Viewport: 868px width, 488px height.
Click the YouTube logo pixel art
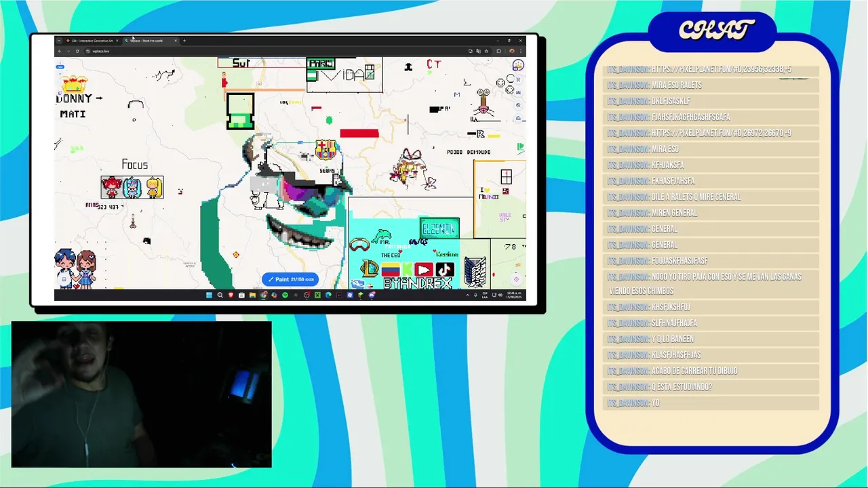[424, 269]
